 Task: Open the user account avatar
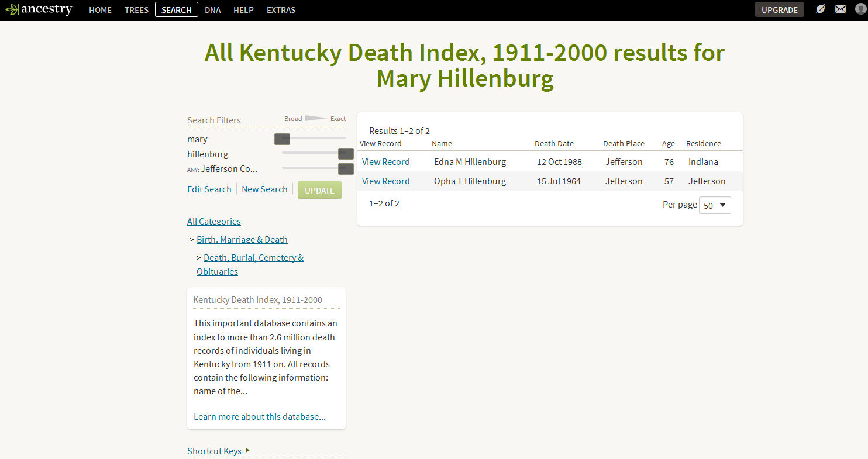pyautogui.click(x=859, y=9)
